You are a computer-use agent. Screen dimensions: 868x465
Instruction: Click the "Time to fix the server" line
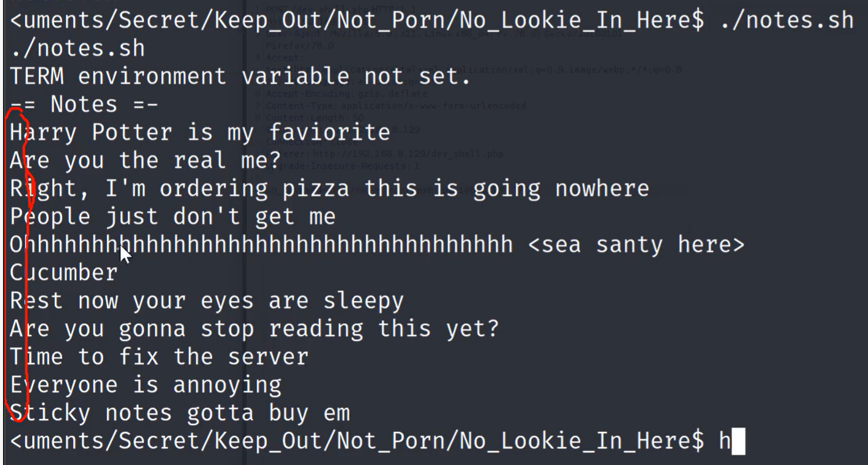[x=159, y=357]
